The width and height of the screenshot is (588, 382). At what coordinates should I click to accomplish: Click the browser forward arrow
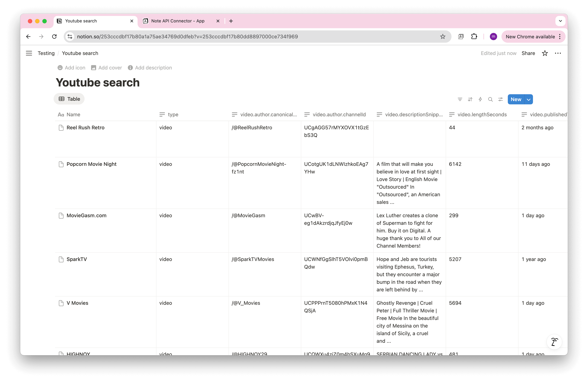tap(41, 37)
